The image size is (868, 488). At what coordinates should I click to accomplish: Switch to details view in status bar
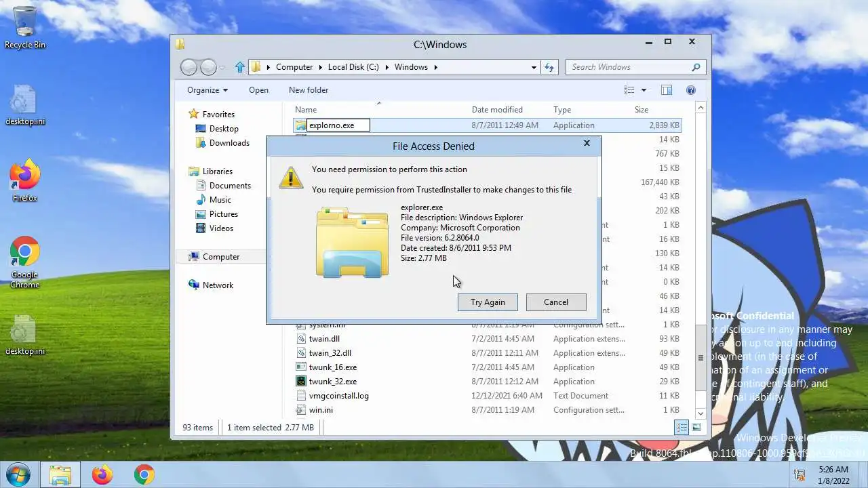point(682,427)
